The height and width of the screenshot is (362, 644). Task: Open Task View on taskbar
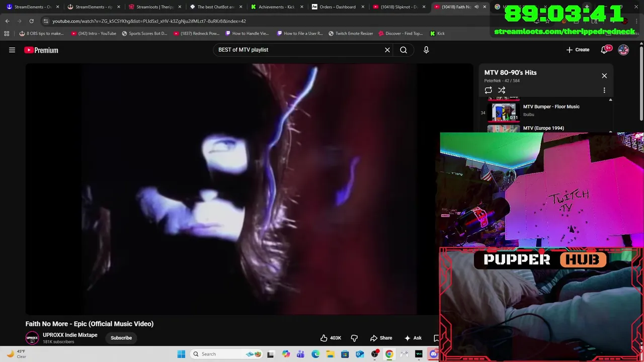270,354
